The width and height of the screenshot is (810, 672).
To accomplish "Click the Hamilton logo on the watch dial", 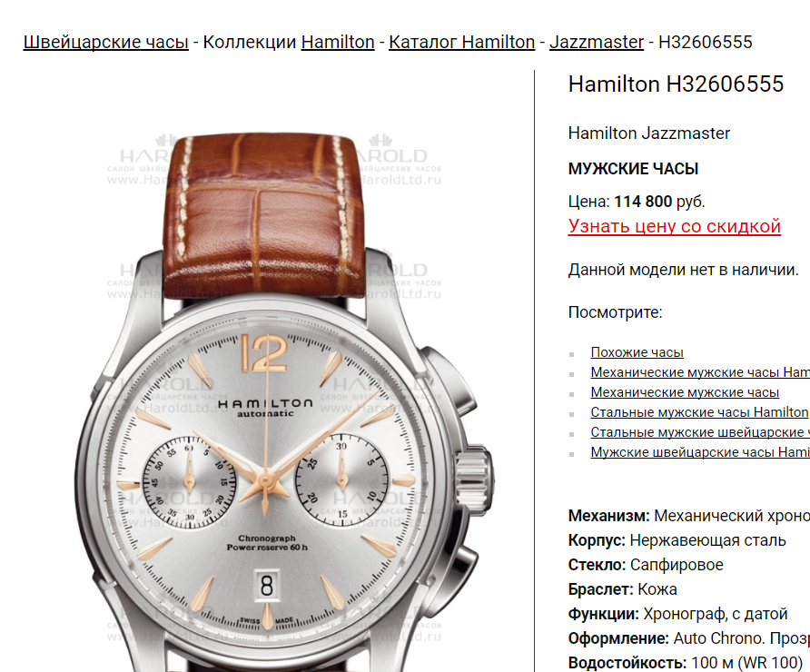I will 265,403.
